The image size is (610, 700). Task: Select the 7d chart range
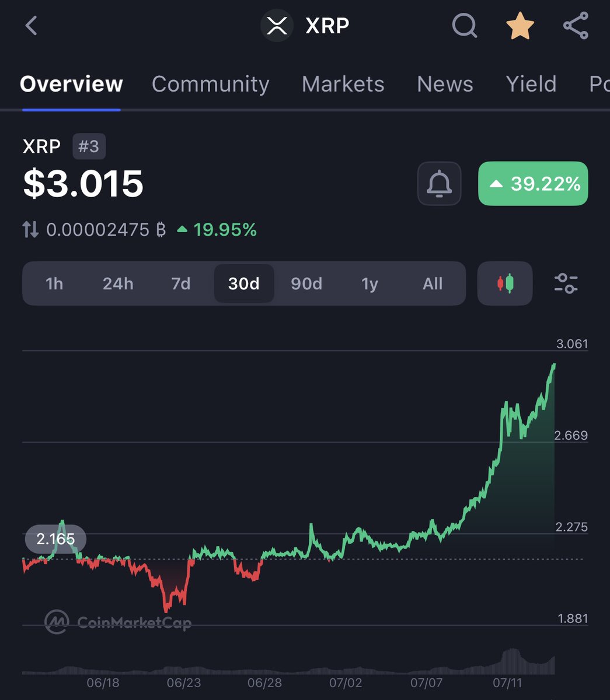[x=181, y=283]
